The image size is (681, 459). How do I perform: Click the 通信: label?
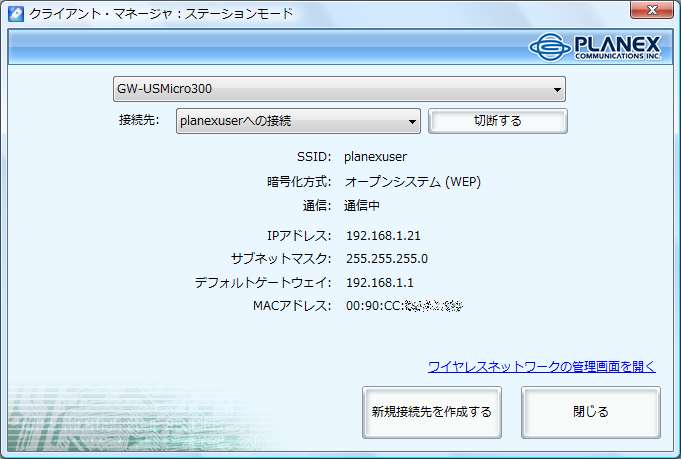point(317,205)
